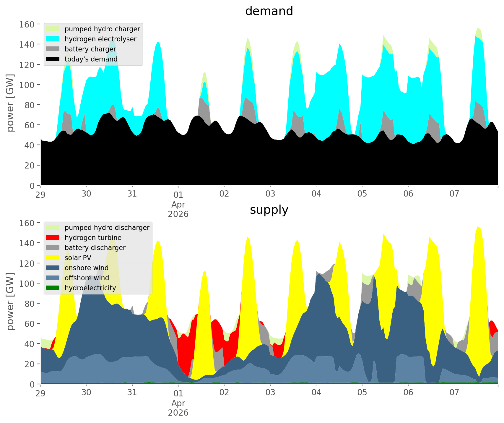Click the 160 y-axis tick on demand chart

[27, 24]
